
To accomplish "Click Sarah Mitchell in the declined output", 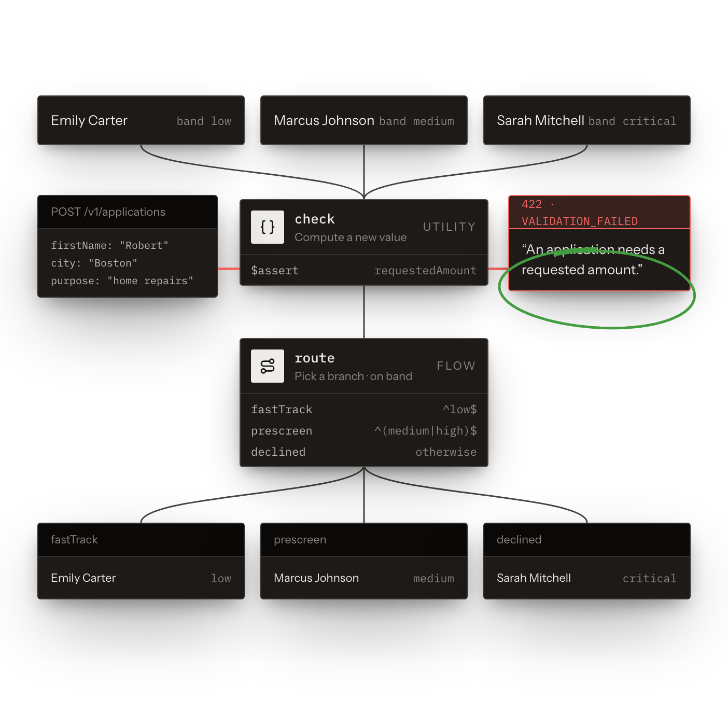I will (534, 578).
